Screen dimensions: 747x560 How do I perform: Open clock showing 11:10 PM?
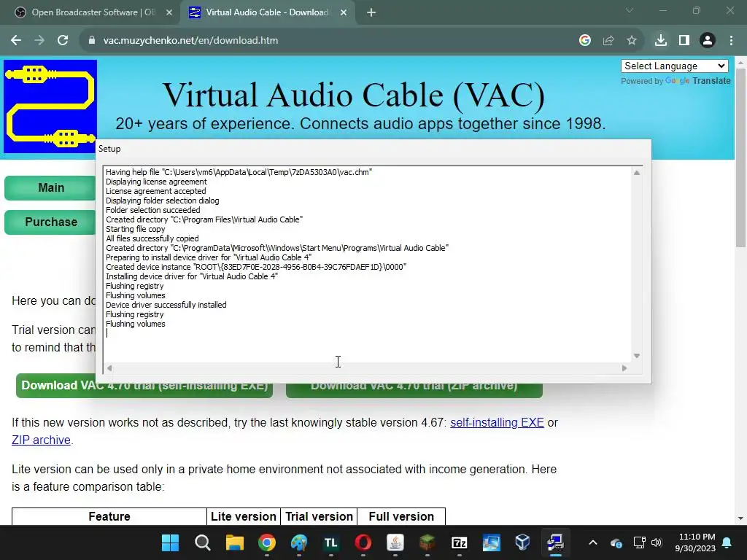click(695, 542)
